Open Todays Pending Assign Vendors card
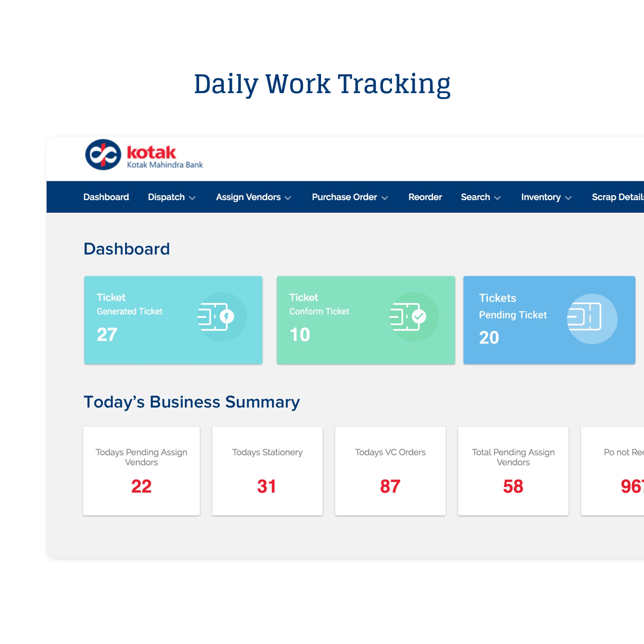644x644 pixels. [142, 471]
